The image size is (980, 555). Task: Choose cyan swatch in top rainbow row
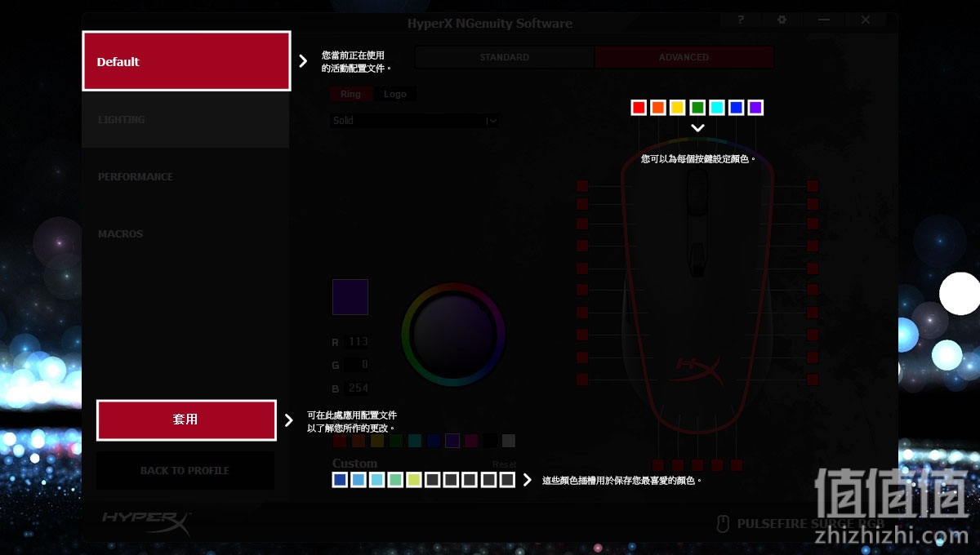point(717,108)
